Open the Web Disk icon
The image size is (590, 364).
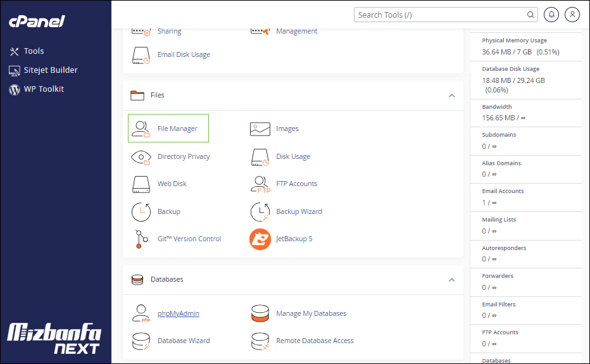tap(141, 184)
